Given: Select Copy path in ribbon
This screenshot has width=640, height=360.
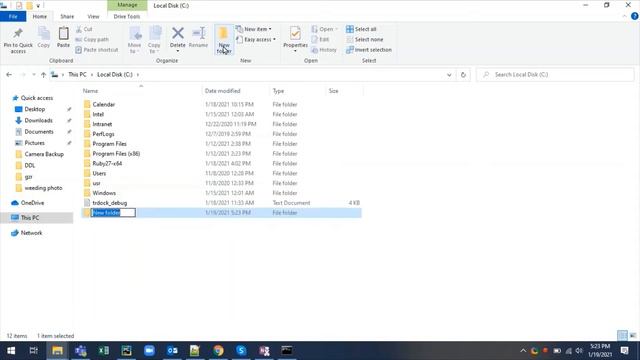Looking at the screenshot, I should click(92, 40).
